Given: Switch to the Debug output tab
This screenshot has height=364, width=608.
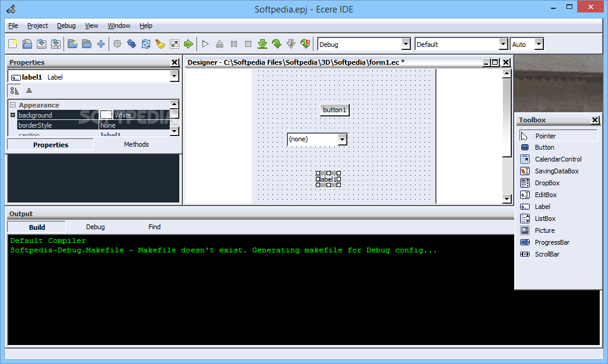Looking at the screenshot, I should (x=96, y=227).
